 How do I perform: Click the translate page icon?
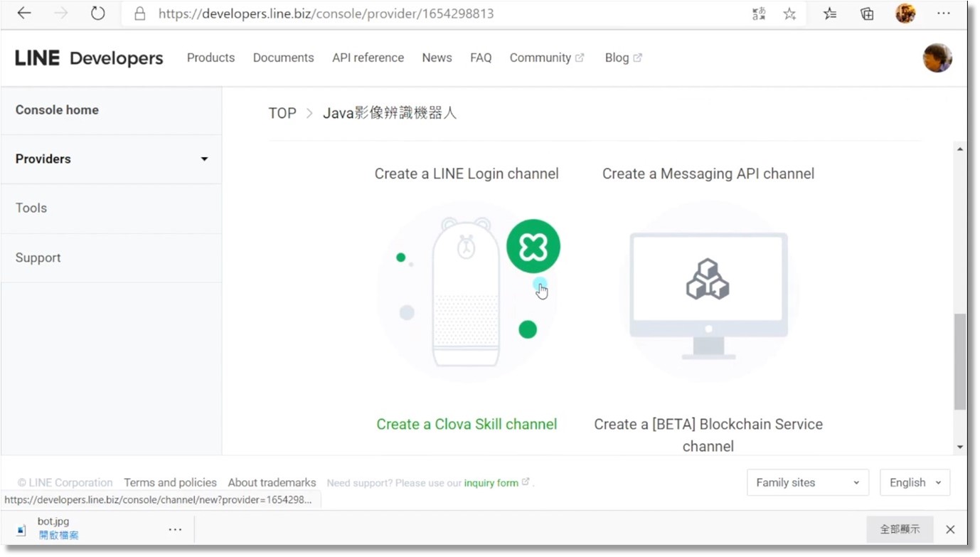759,14
